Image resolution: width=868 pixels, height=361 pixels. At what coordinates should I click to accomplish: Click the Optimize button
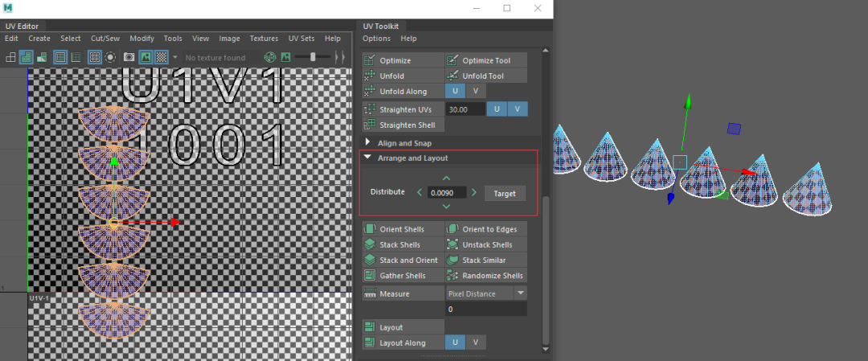tap(403, 60)
